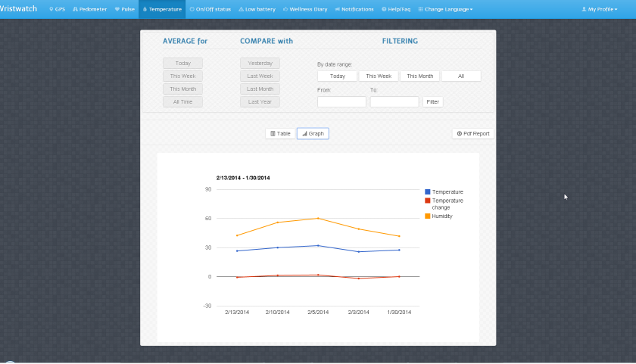The width and height of the screenshot is (636, 364).
Task: Filter date range by This Week
Action: tap(379, 76)
